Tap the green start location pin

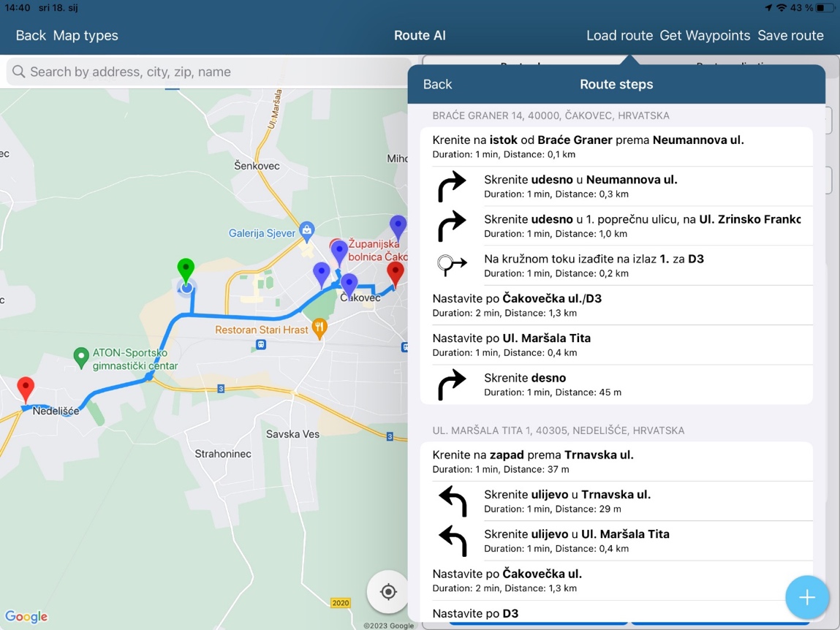coord(186,270)
